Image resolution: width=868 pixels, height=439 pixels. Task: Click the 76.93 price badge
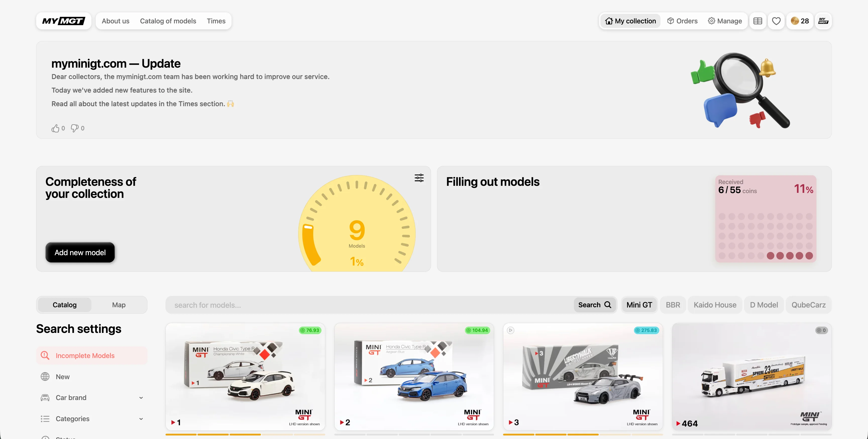[310, 330]
